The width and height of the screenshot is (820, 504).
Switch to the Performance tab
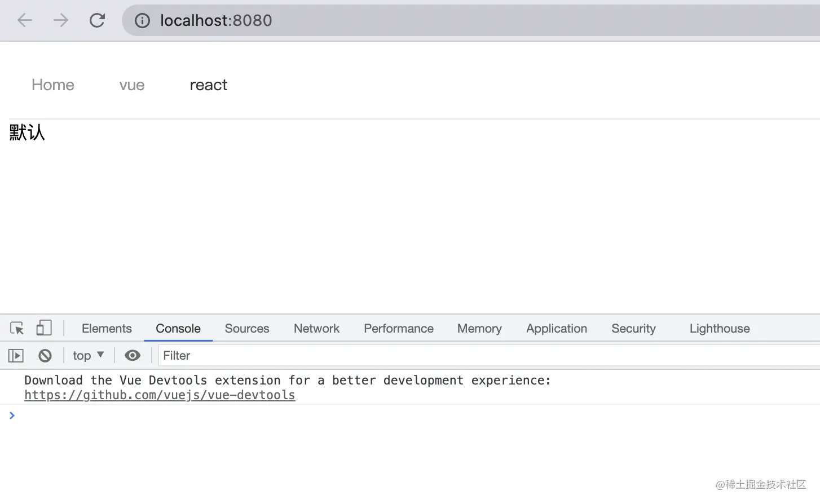[x=399, y=328]
